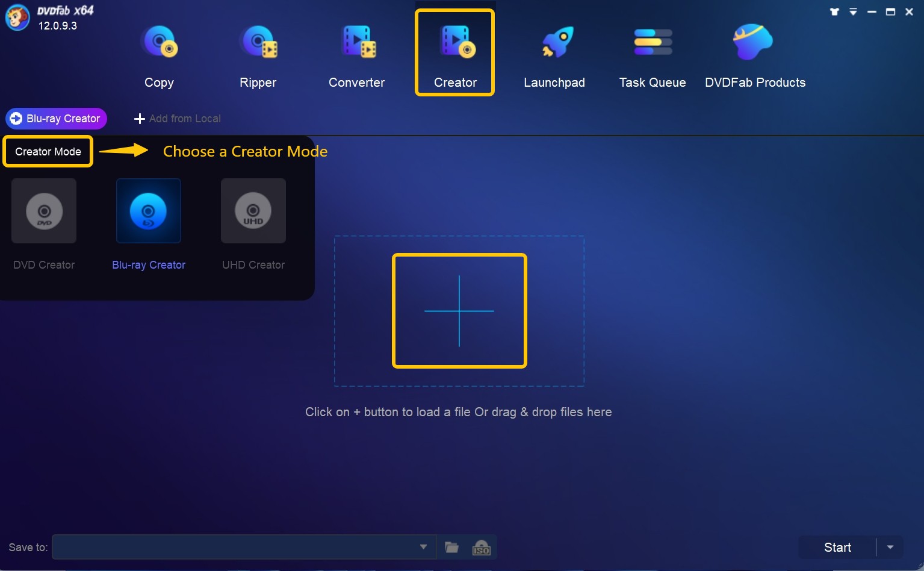Click the Creator Mode label tab
Image resolution: width=924 pixels, height=571 pixels.
(x=48, y=152)
